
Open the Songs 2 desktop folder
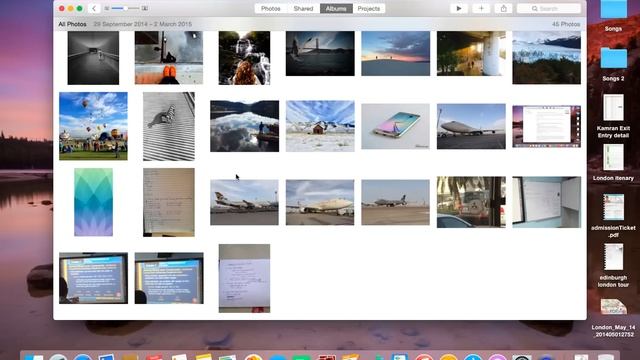[x=613, y=64]
